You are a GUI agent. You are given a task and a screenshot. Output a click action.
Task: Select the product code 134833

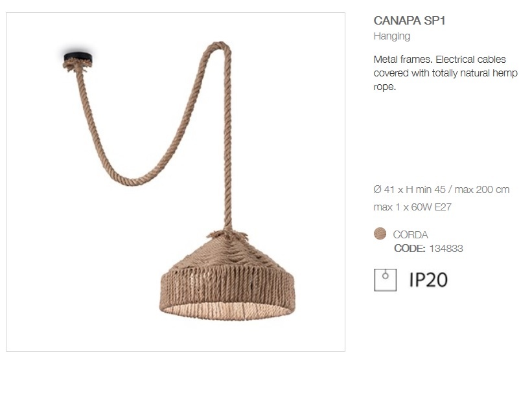click(x=446, y=249)
